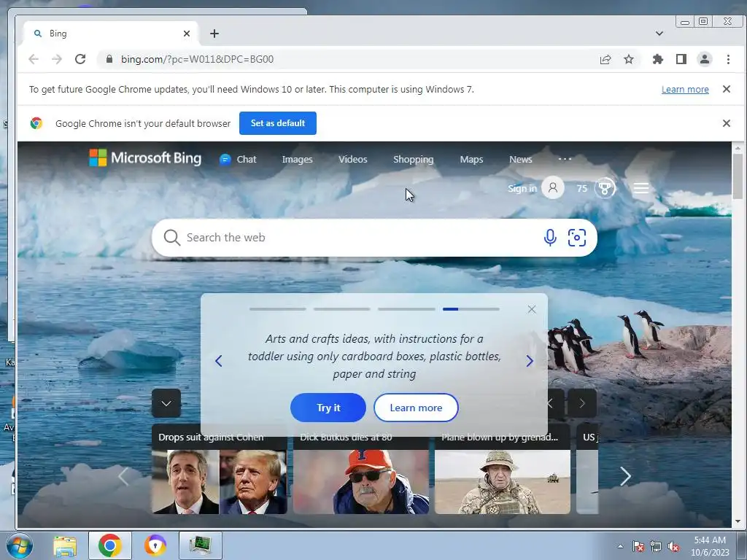Collapse the news feed chevron button
The image size is (747, 560).
[x=166, y=403]
